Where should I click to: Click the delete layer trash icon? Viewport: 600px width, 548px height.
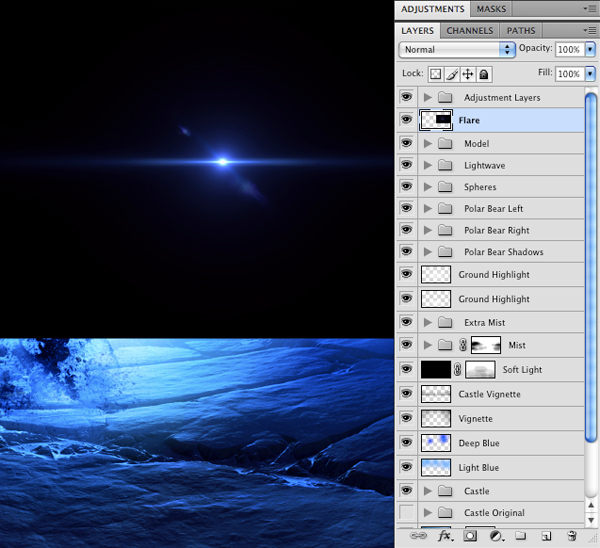pos(572,536)
